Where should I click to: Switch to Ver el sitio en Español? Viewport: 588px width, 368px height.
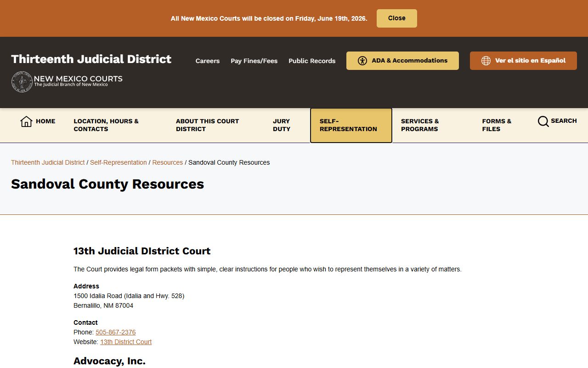[x=523, y=61]
